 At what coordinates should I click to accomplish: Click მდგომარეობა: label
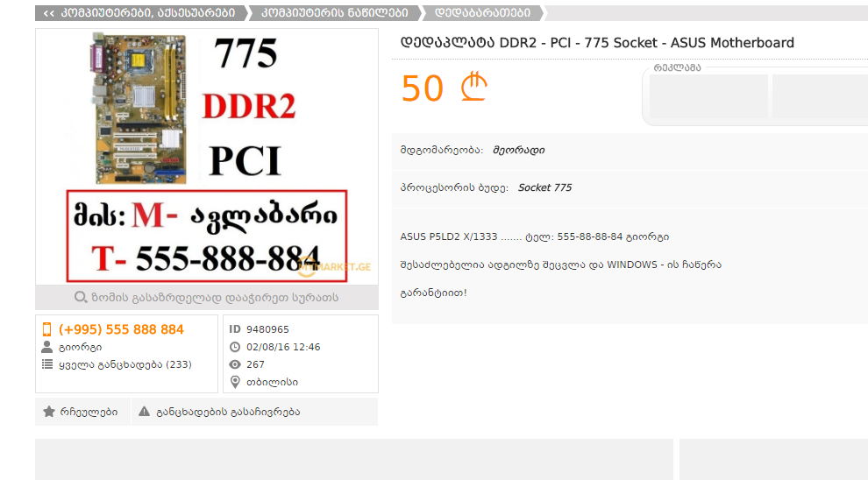(x=442, y=150)
